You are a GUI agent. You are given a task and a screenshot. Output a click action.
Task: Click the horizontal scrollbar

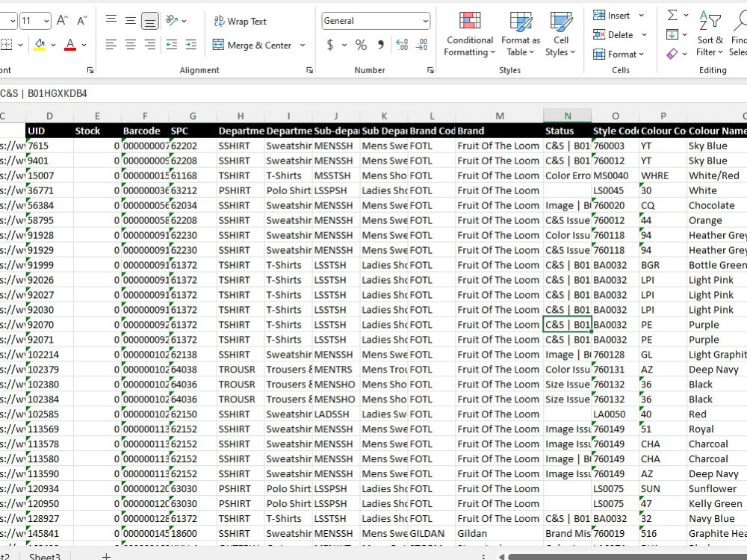[x=627, y=557]
